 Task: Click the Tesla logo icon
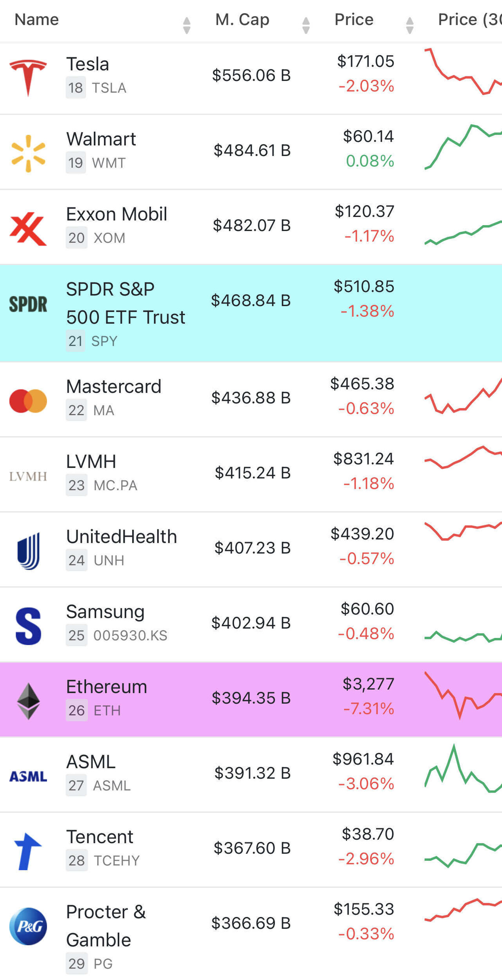click(28, 77)
